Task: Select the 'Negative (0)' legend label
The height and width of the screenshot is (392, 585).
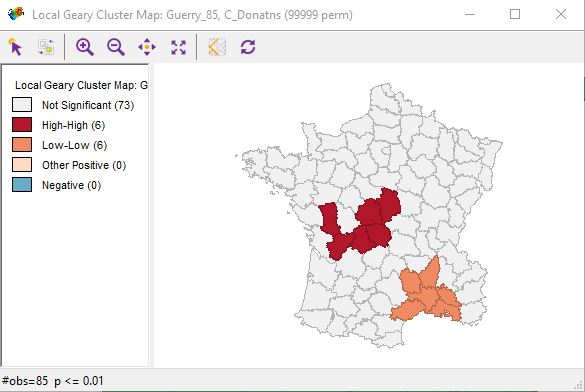Action: [x=72, y=185]
